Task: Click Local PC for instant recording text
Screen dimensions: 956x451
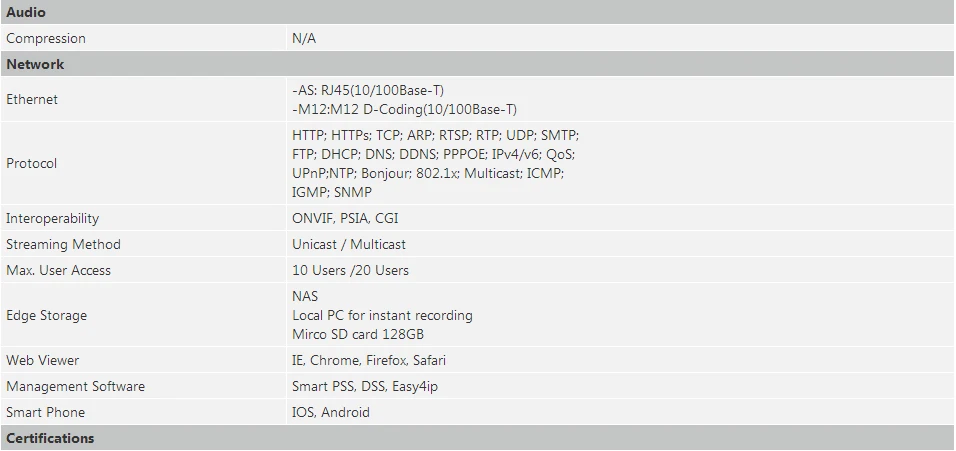Action: [382, 315]
